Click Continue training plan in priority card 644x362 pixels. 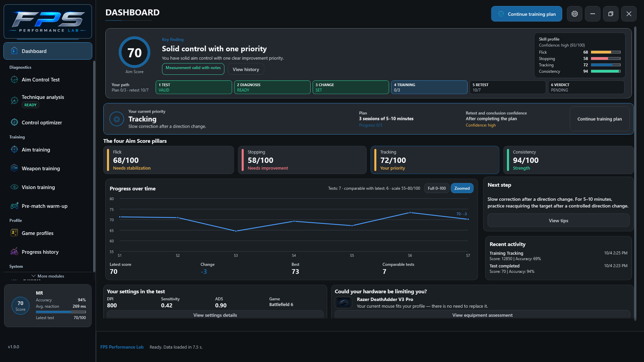(x=599, y=119)
